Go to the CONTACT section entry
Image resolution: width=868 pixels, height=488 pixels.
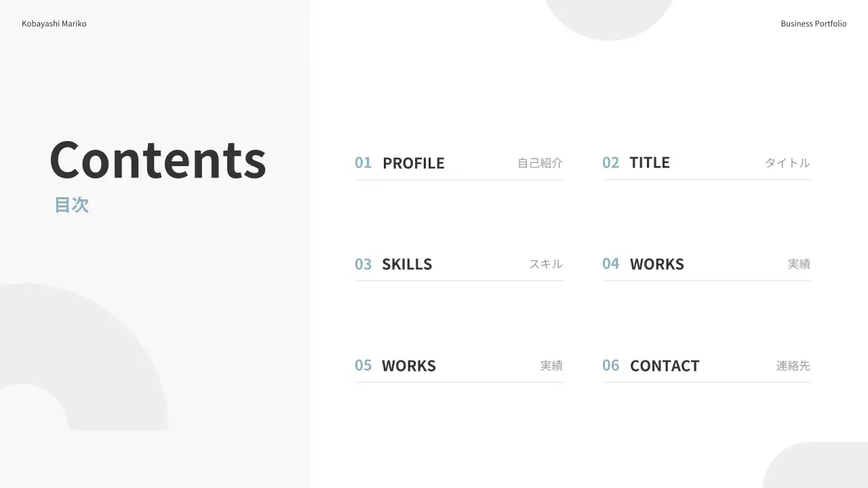point(664,366)
